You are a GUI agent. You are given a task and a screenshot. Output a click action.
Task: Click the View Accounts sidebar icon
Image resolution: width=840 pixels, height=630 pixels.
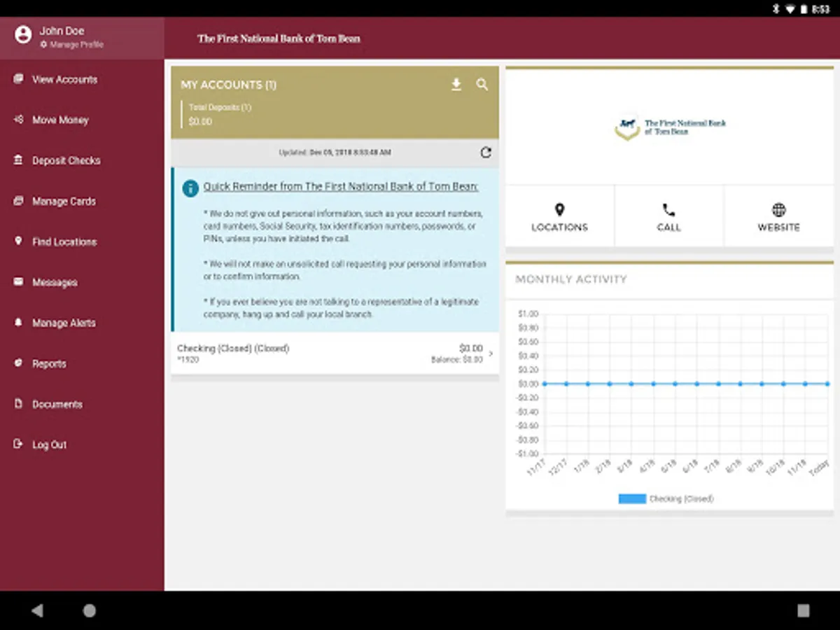pos(18,79)
